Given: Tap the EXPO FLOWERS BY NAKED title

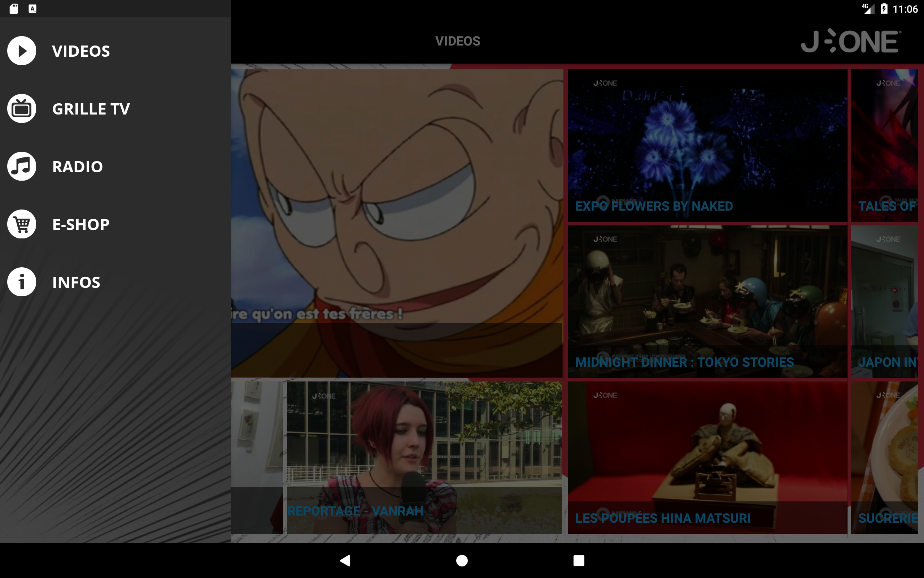Looking at the screenshot, I should (x=654, y=206).
